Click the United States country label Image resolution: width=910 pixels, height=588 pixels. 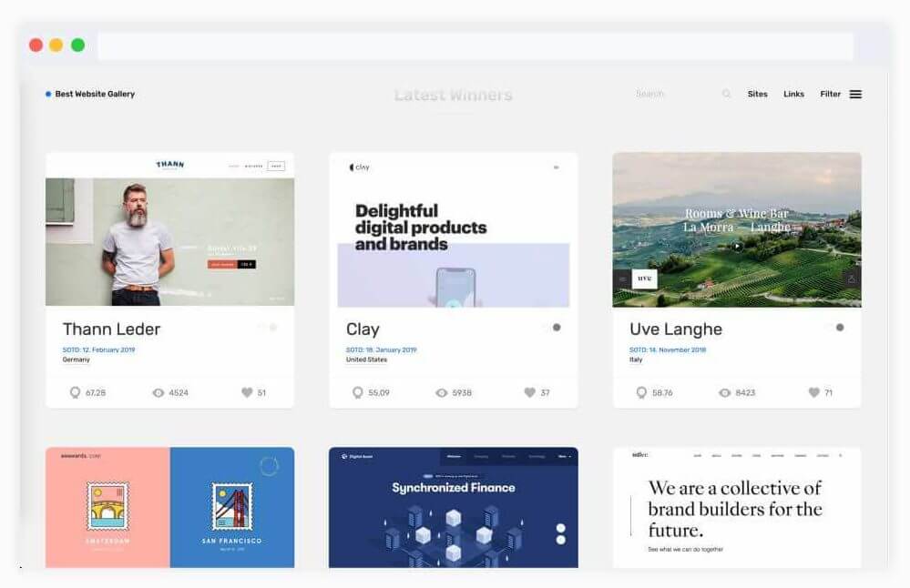(366, 360)
